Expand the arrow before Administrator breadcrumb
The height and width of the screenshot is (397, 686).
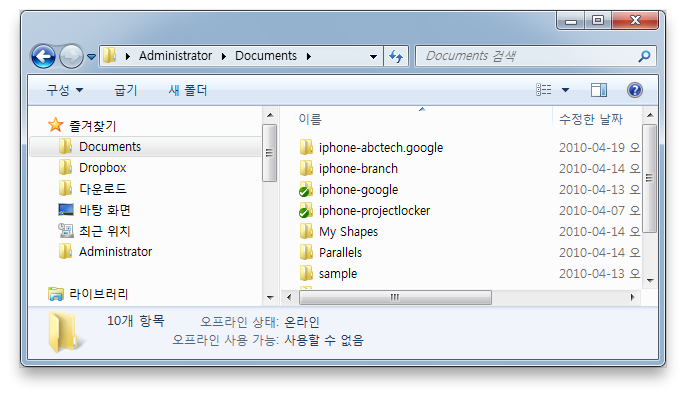pyautogui.click(x=128, y=56)
